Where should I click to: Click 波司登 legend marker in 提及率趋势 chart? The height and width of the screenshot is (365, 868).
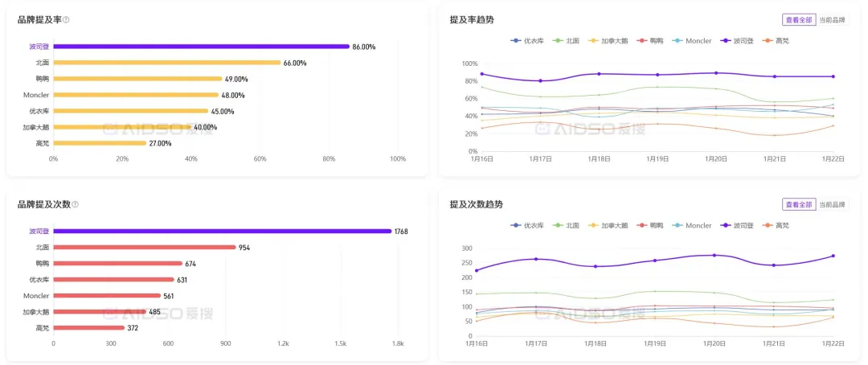(726, 40)
